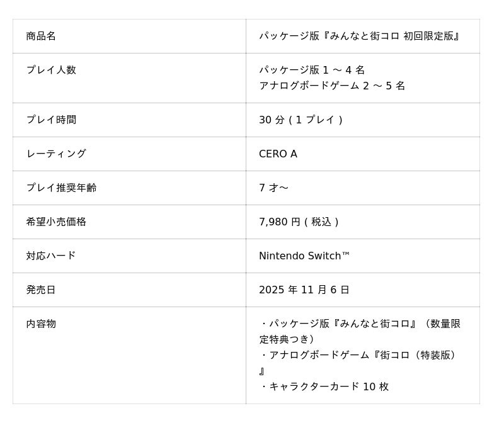Click the CERO A rating value

[x=278, y=154]
